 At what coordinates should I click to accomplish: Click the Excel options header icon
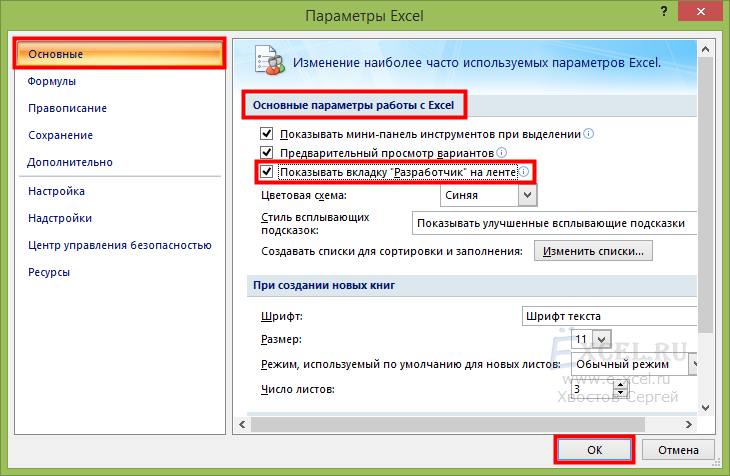click(x=270, y=61)
